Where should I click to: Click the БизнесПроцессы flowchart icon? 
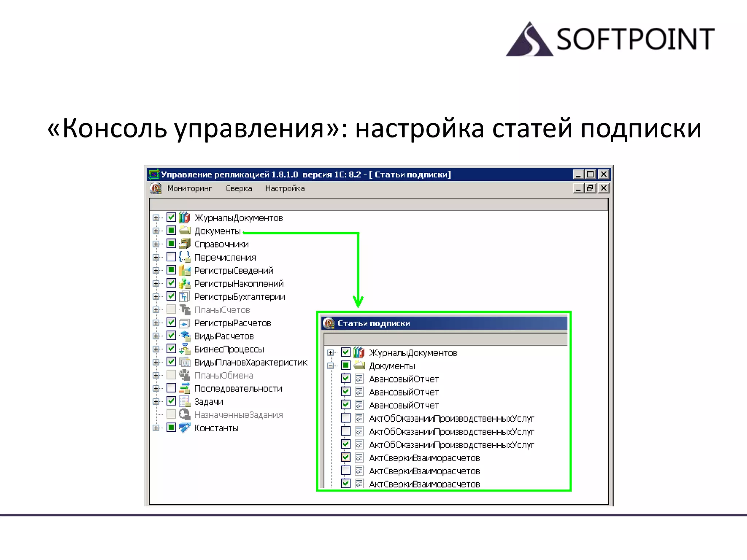(185, 349)
